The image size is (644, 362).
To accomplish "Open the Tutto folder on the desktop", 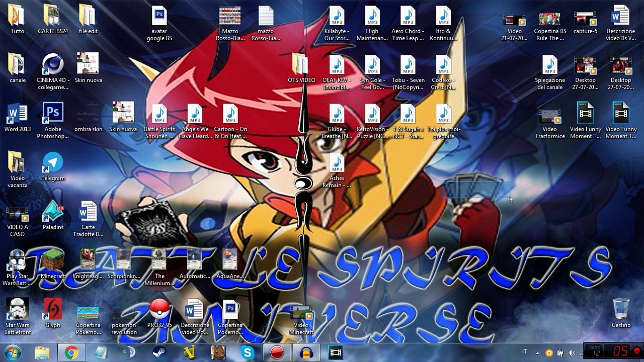I will pos(18,16).
